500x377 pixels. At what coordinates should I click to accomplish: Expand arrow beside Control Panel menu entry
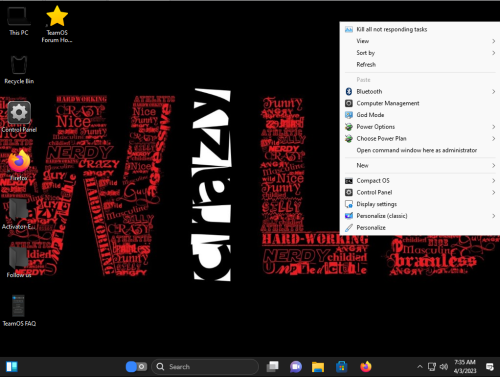click(493, 192)
